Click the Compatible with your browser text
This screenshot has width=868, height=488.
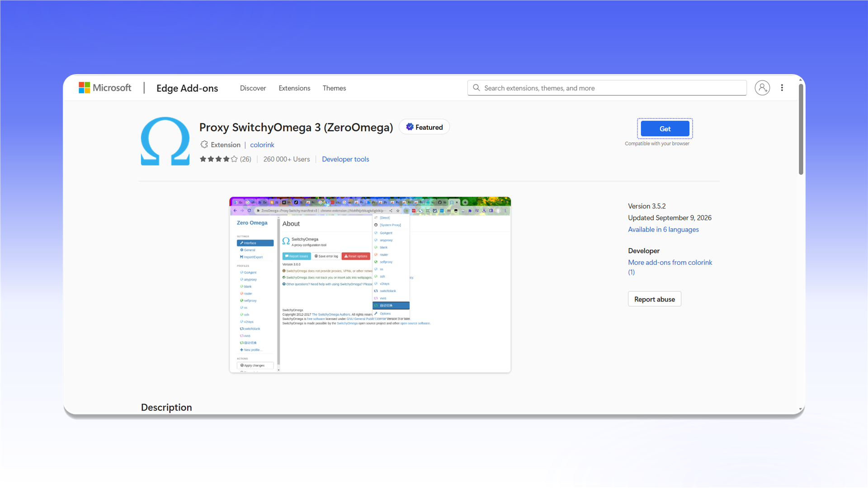(x=657, y=144)
